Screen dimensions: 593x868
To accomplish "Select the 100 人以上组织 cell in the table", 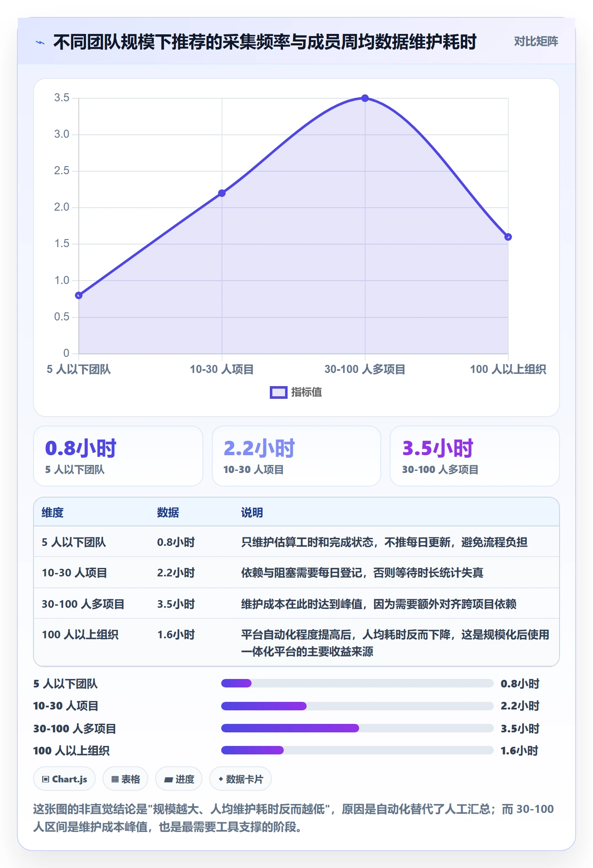I will (80, 634).
